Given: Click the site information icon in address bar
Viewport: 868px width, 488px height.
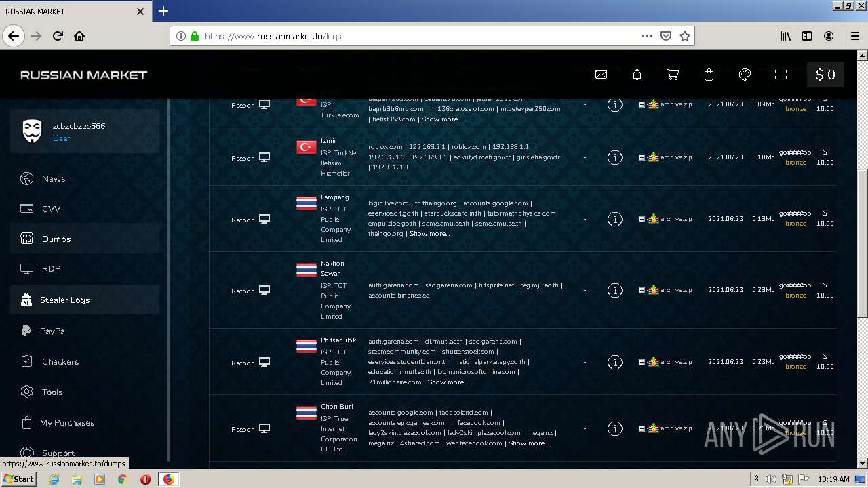Looking at the screenshot, I should click(181, 36).
